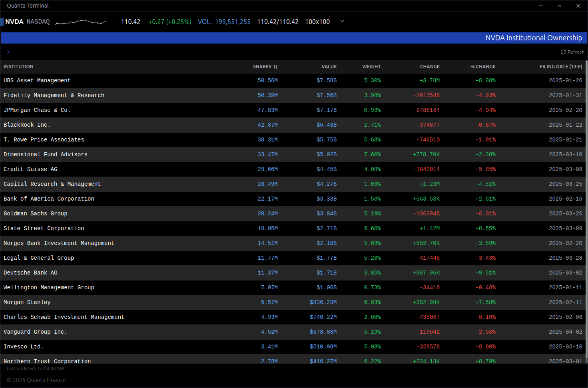
Task: Click the last price 110.42
Action: click(x=131, y=22)
